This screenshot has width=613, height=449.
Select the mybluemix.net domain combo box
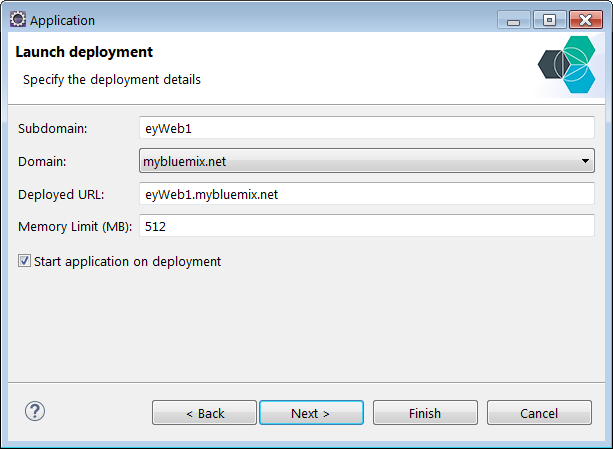coord(367,161)
